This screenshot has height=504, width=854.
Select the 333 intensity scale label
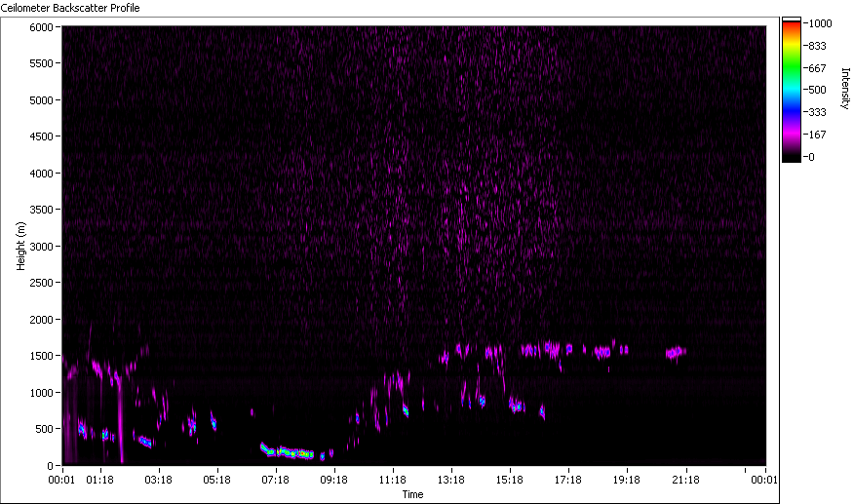(818, 112)
